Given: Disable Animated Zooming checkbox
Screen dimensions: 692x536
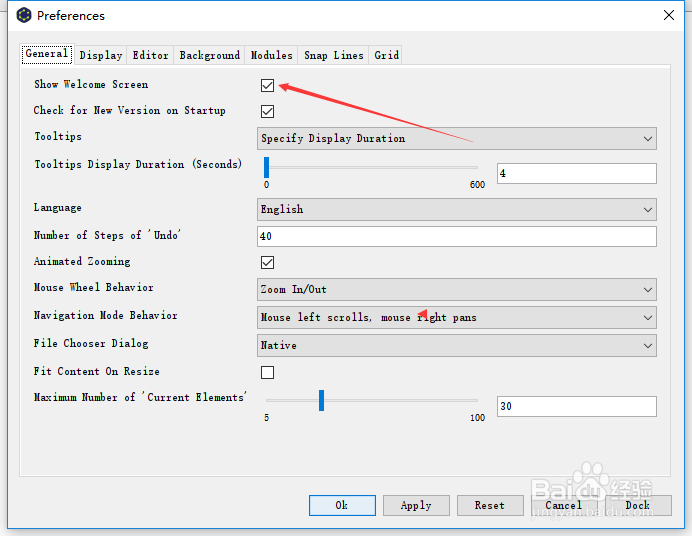Looking at the screenshot, I should pyautogui.click(x=267, y=262).
